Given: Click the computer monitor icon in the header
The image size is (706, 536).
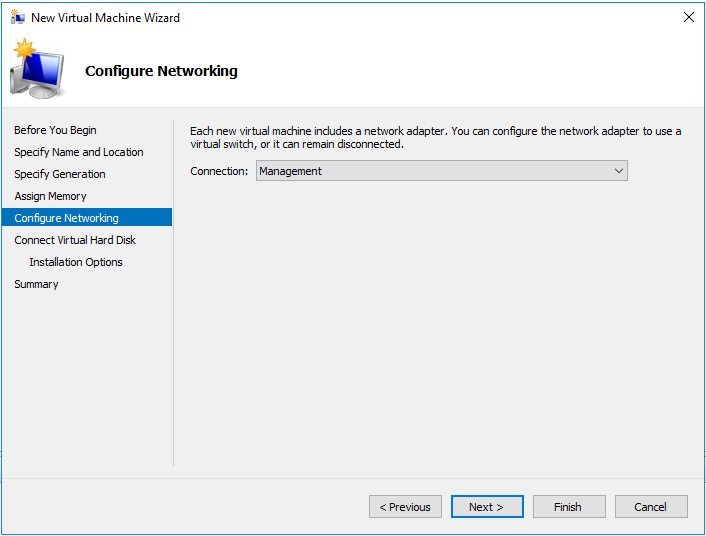Looking at the screenshot, I should coord(36,71).
